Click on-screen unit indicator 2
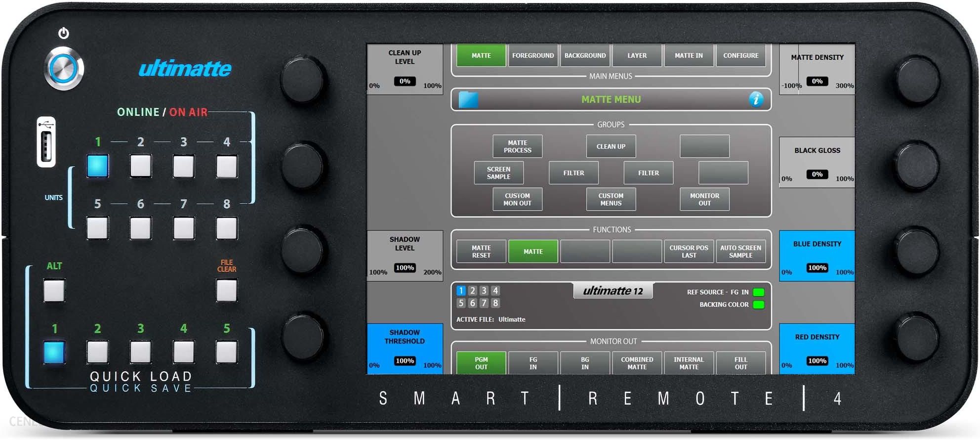980x440 pixels. pyautogui.click(x=472, y=291)
